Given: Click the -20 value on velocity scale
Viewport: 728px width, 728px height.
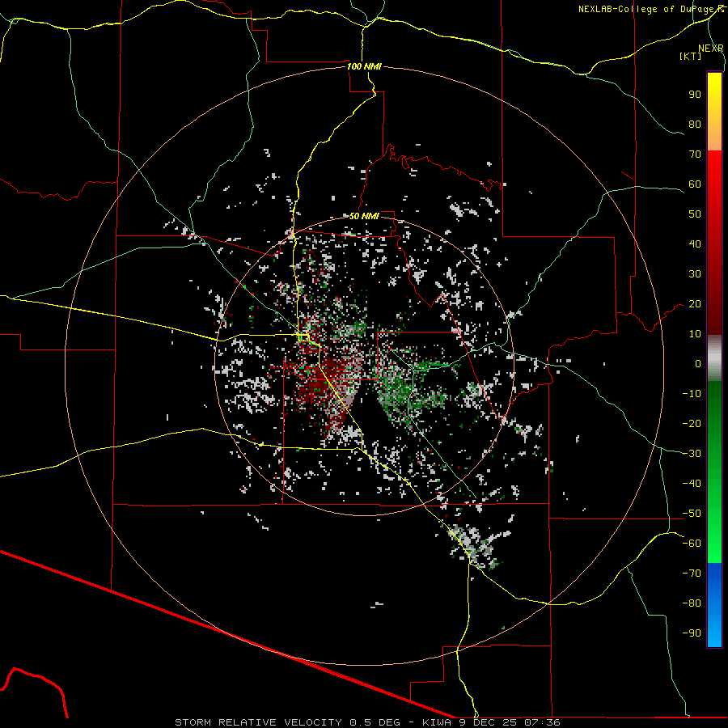Looking at the screenshot, I should tap(692, 423).
